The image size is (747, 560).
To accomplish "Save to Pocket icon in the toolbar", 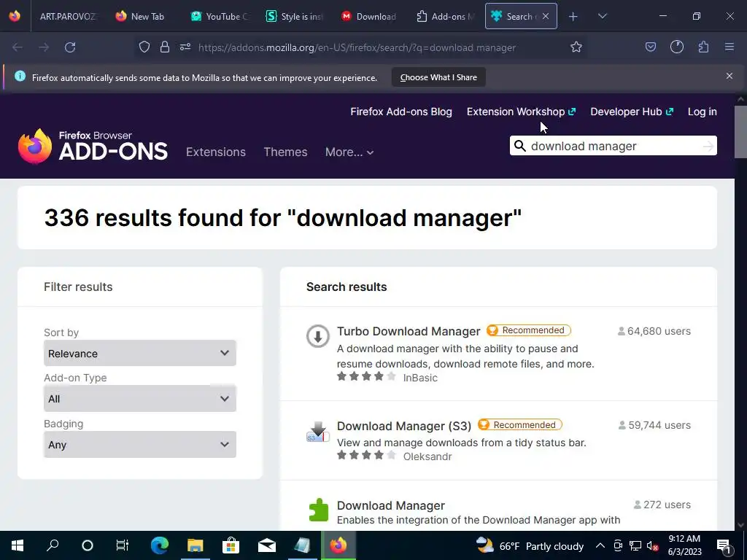I will tap(650, 47).
